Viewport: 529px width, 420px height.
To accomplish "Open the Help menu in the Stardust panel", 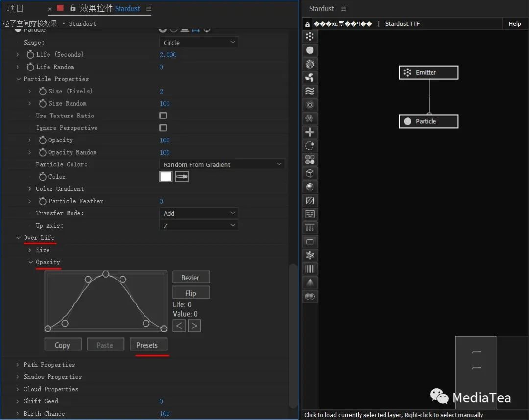I will [x=514, y=23].
